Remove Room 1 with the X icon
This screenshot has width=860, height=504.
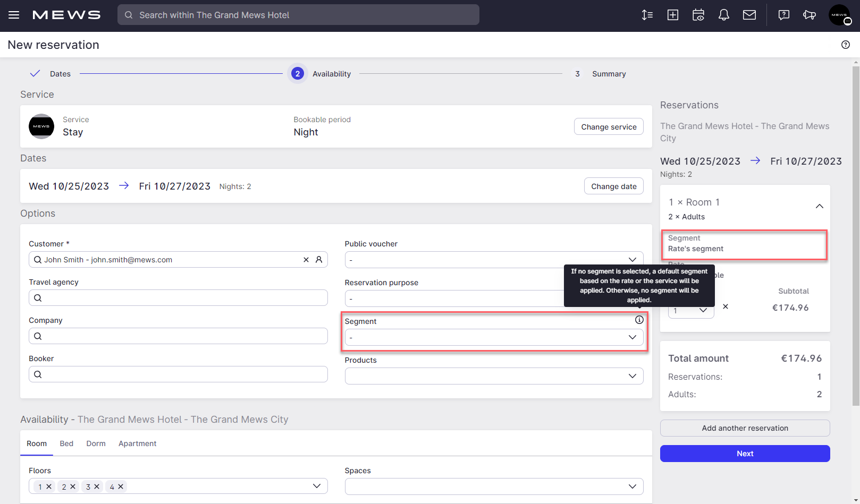coord(726,306)
